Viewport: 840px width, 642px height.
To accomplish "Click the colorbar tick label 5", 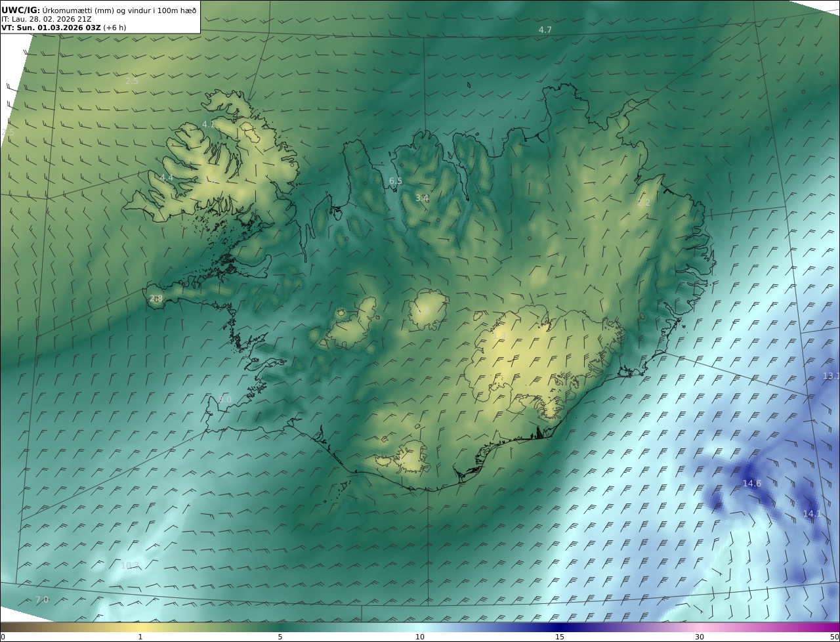I will (x=280, y=637).
